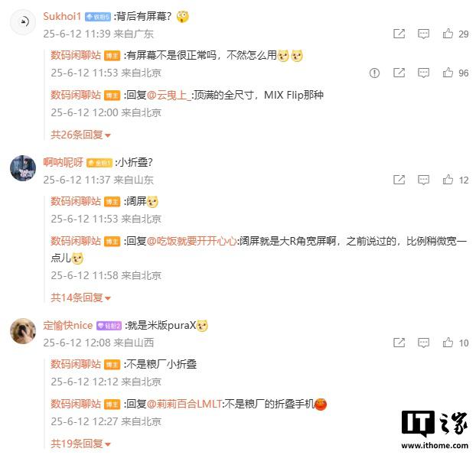476x455 pixels.
Task: Like the reply with 96 likes
Action: click(x=448, y=73)
